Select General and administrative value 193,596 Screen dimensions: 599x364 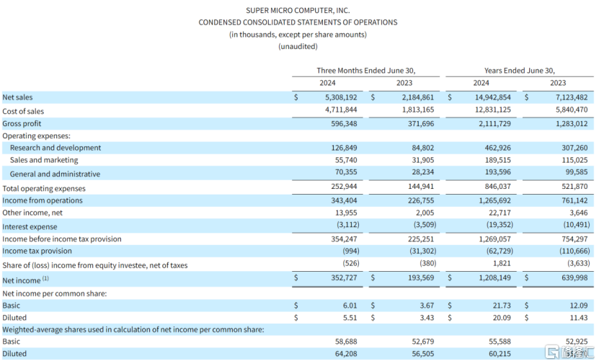[497, 172]
